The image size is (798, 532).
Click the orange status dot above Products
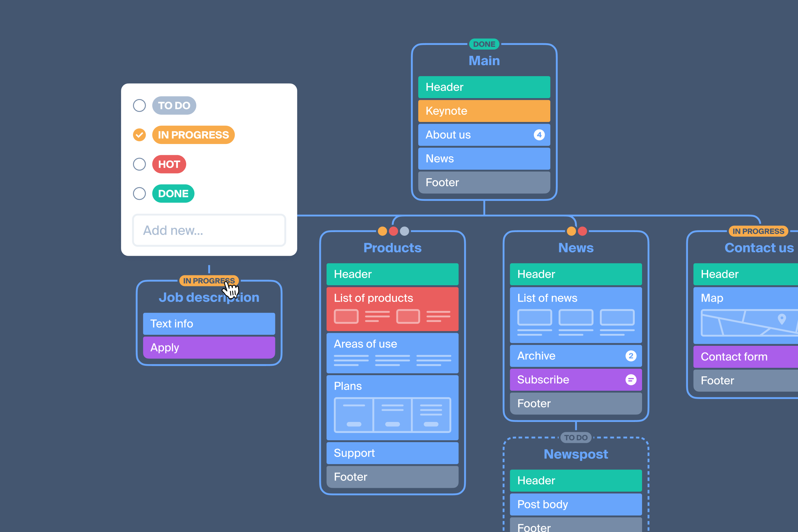(x=382, y=231)
